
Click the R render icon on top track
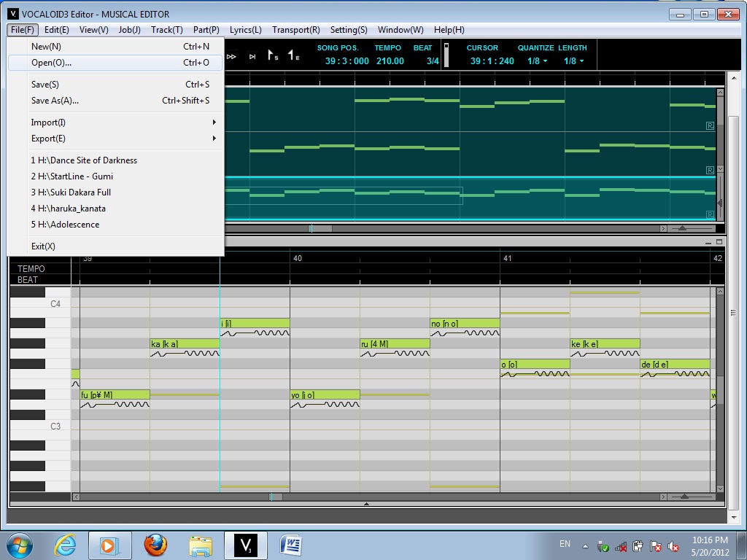pyautogui.click(x=710, y=125)
